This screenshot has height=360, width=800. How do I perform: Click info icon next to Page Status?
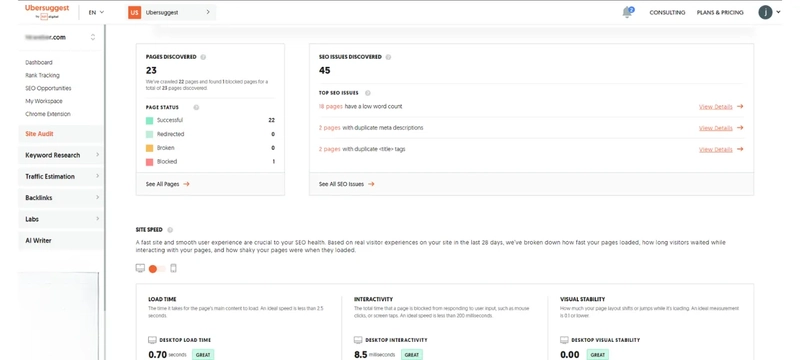coord(196,108)
